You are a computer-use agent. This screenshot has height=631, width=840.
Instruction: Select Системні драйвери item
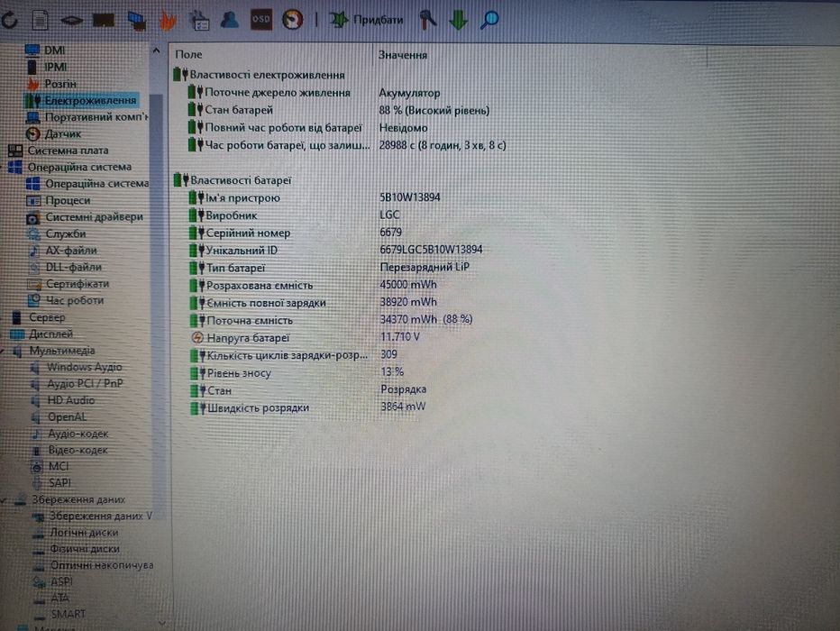94,217
